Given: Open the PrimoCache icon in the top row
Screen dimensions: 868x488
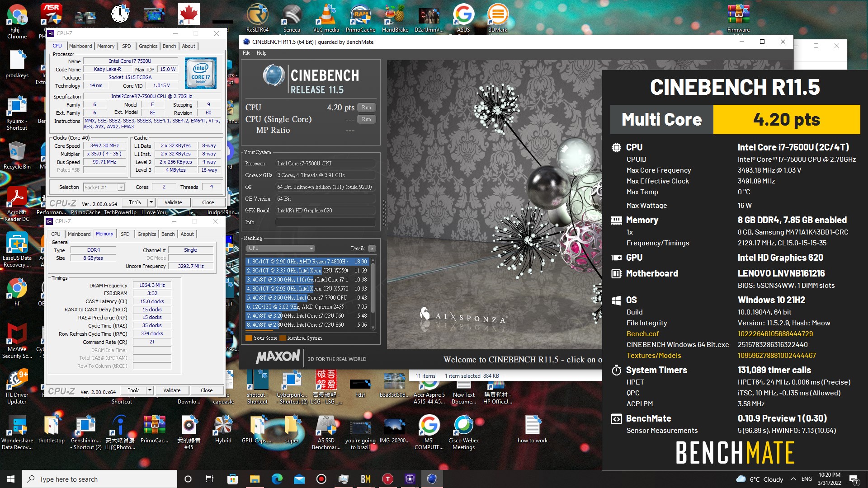Looking at the screenshot, I should (360, 18).
